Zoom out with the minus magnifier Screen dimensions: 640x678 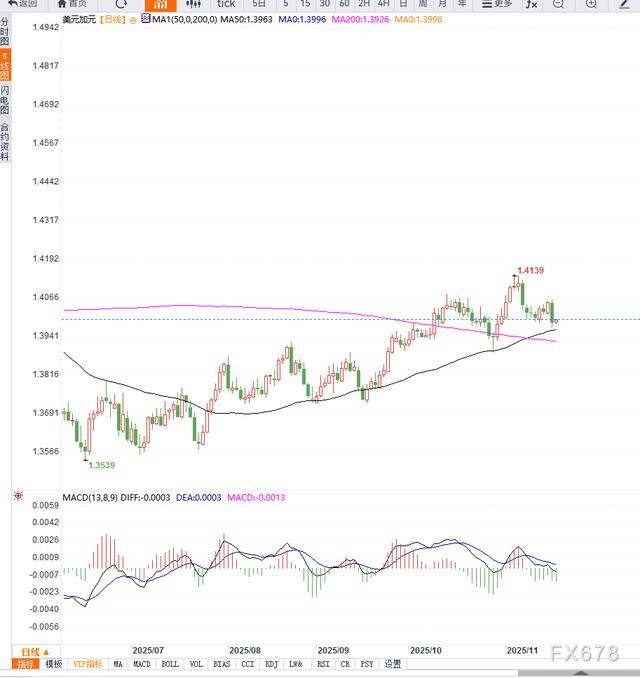[x=558, y=4]
